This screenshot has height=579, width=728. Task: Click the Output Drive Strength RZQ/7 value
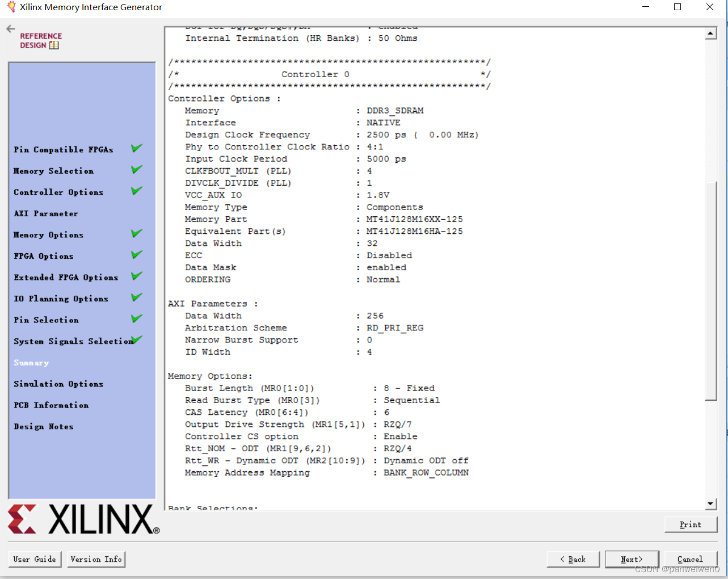(398, 424)
